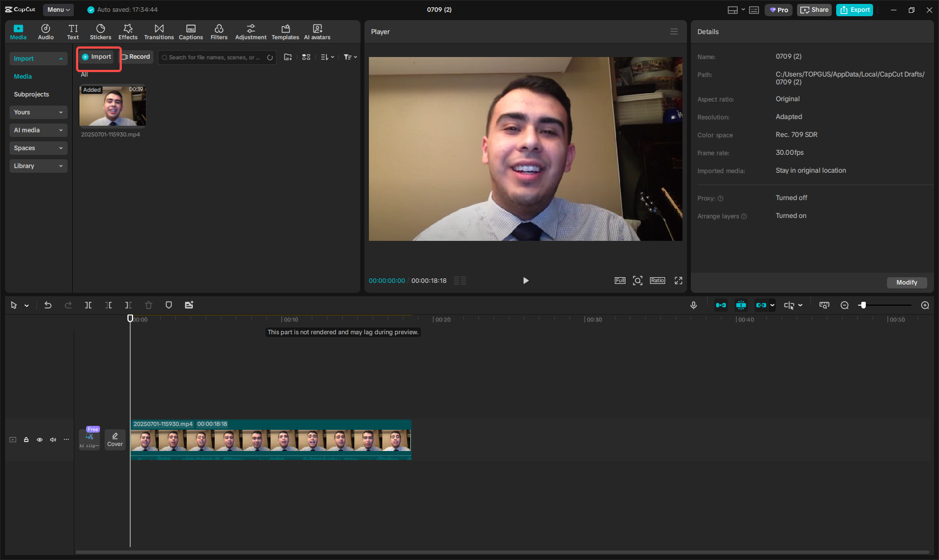Viewport: 939px width, 560px height.
Task: Hide the video track with the eye toggle
Action: click(x=39, y=440)
